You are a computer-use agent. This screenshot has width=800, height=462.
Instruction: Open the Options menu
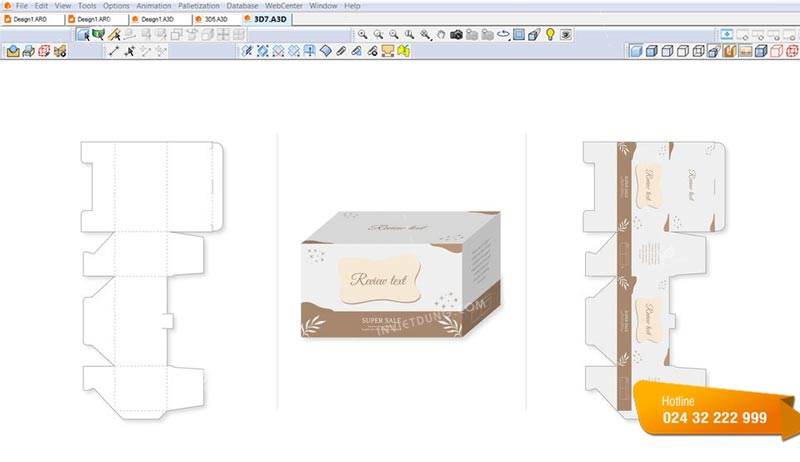[x=116, y=6]
